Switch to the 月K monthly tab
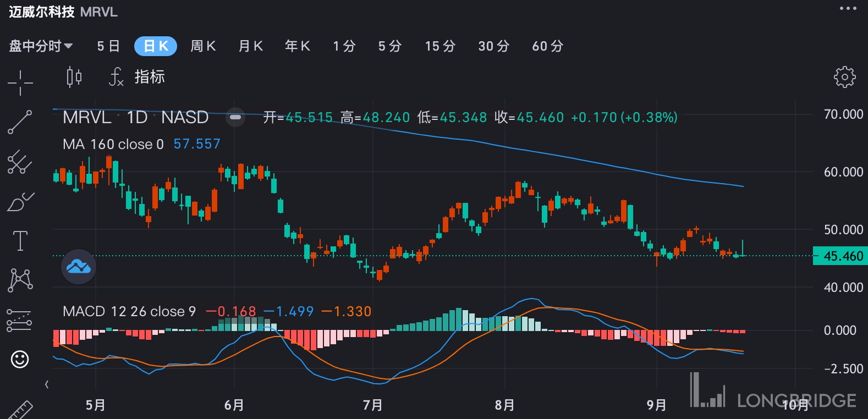This screenshot has width=868, height=419. (x=250, y=46)
